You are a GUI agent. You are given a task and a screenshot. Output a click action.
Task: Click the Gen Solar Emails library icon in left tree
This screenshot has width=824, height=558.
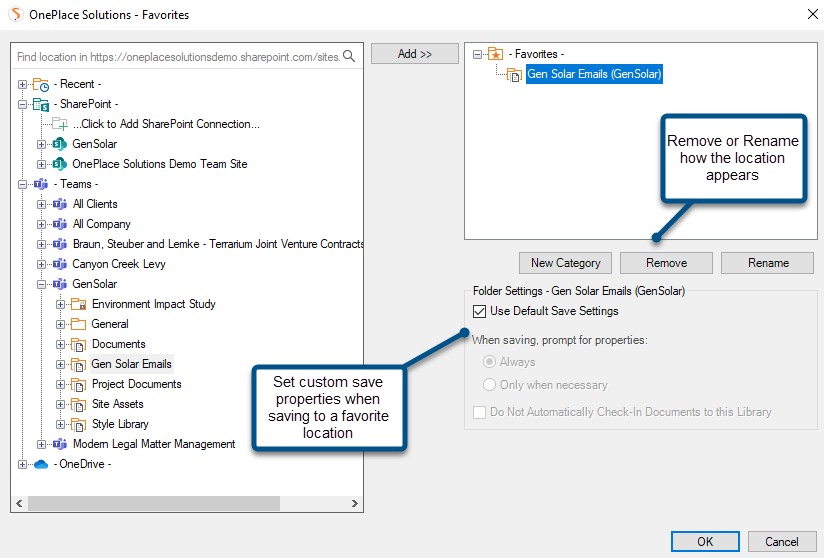(79, 365)
